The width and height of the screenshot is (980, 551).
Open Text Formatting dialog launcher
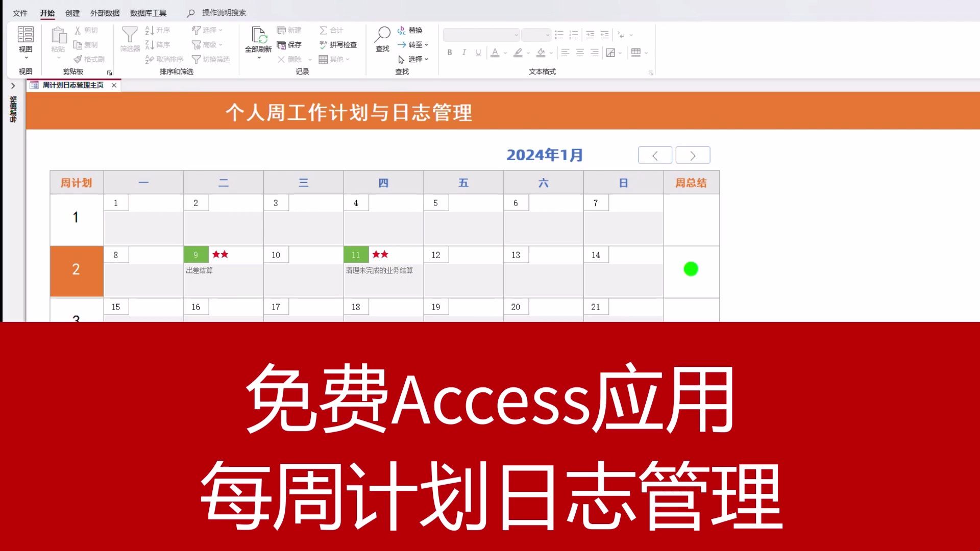(651, 73)
